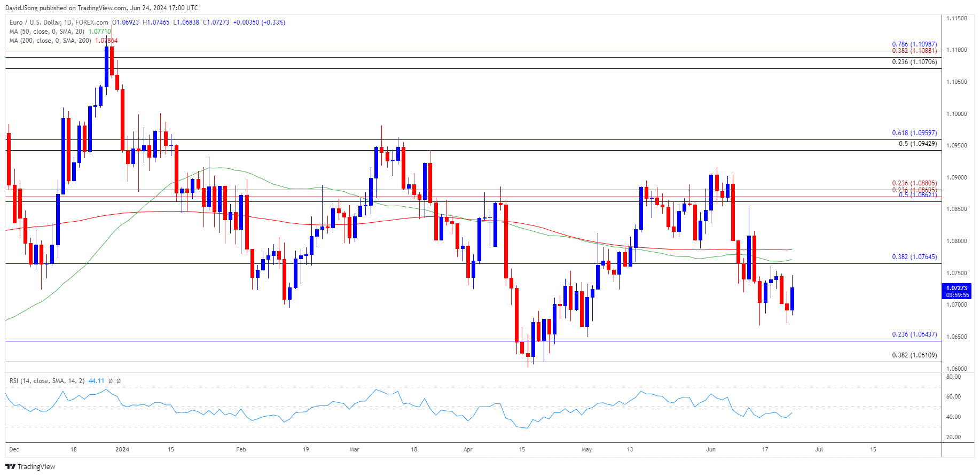Click RSI axis label 80.00
Image resolution: width=980 pixels, height=476 pixels.
click(x=953, y=377)
